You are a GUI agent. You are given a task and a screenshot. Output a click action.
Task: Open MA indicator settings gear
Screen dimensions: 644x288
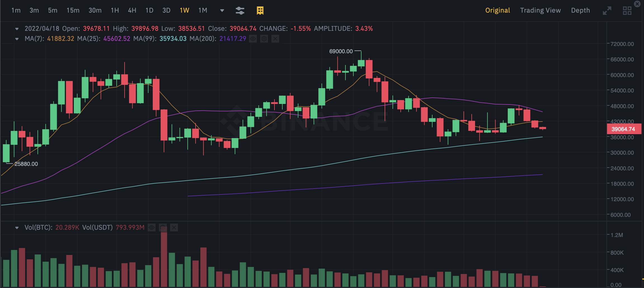coord(264,39)
